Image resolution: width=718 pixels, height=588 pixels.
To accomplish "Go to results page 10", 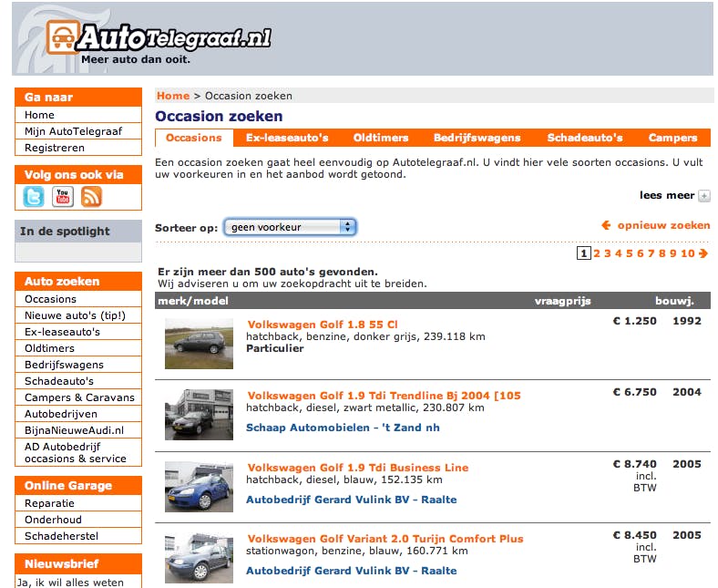I will pyautogui.click(x=688, y=253).
